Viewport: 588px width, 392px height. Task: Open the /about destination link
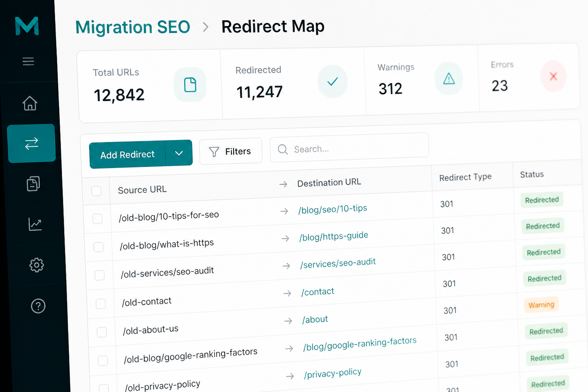pyautogui.click(x=315, y=320)
